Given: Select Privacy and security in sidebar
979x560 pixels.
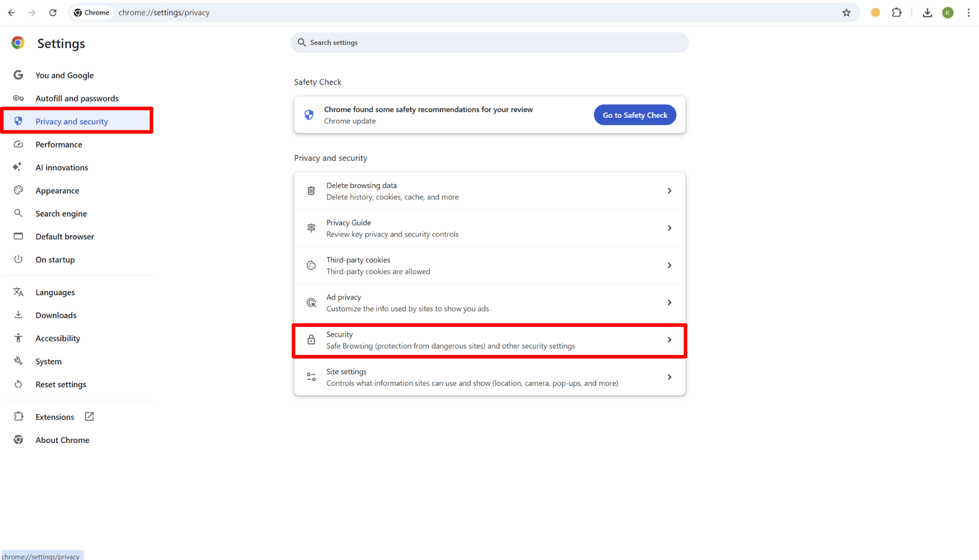Looking at the screenshot, I should pos(77,121).
